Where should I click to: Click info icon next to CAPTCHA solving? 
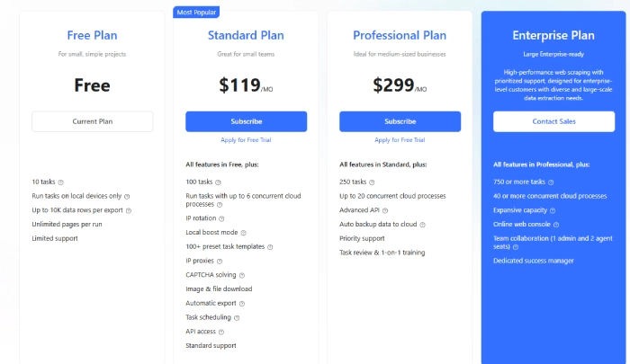pos(242,275)
